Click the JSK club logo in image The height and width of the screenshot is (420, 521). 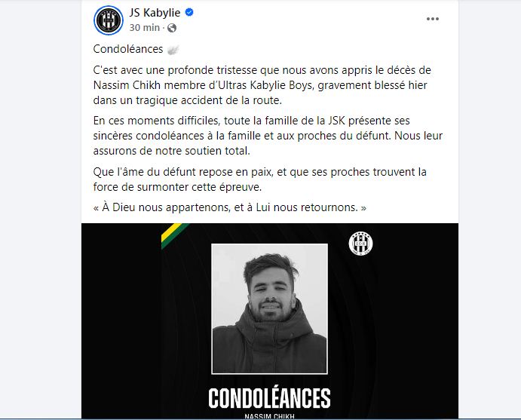[x=360, y=244]
